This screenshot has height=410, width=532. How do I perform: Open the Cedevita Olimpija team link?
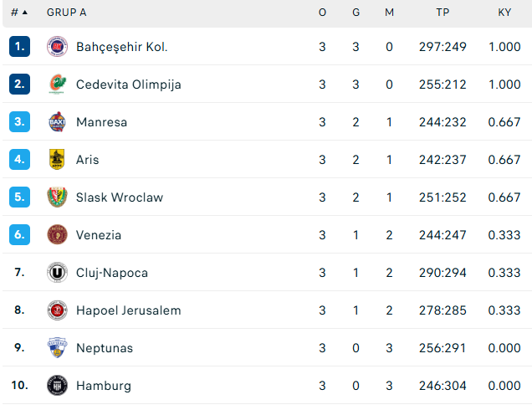[x=128, y=85]
